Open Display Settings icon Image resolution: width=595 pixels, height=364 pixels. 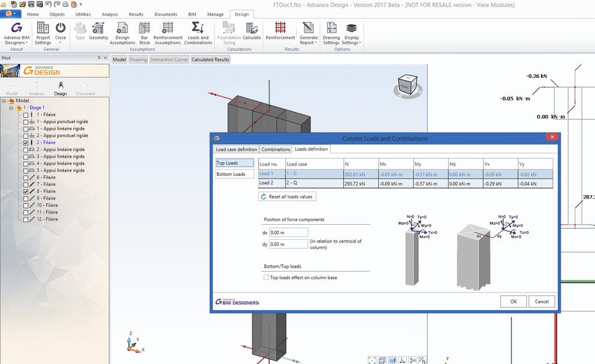tap(352, 28)
